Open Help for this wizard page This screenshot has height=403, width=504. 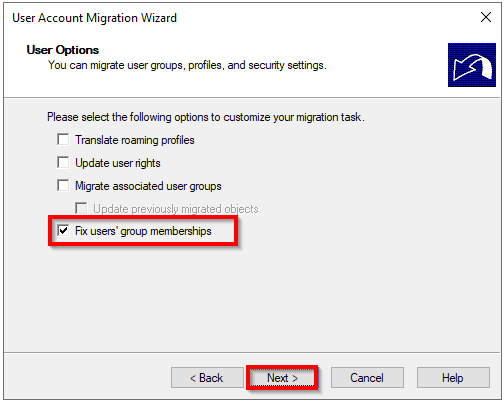[453, 378]
